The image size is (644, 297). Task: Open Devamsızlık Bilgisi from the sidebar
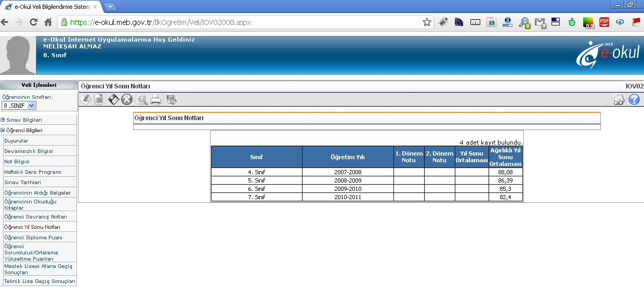point(29,151)
